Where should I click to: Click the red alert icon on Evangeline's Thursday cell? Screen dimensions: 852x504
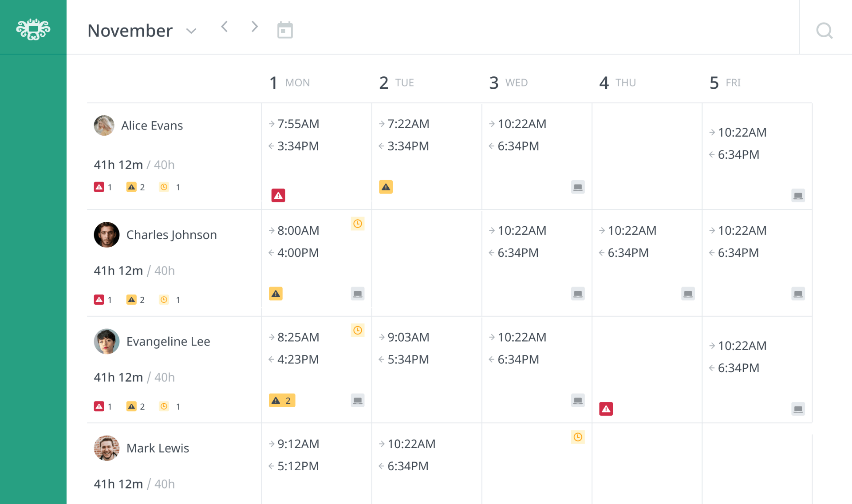(607, 409)
